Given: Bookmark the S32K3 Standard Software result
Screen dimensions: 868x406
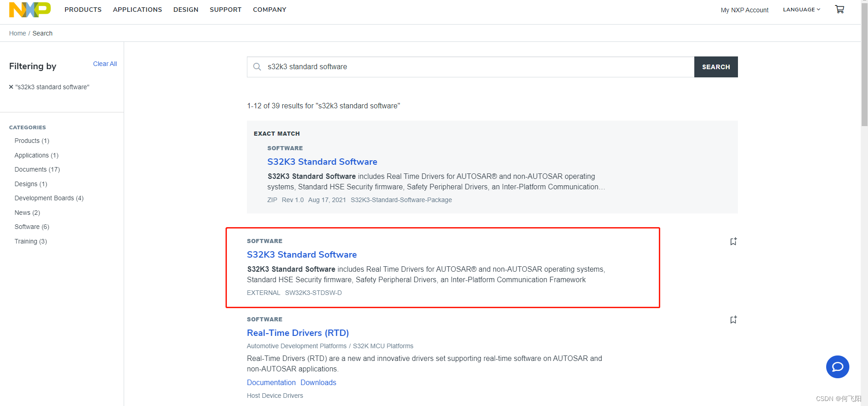Looking at the screenshot, I should tap(733, 241).
